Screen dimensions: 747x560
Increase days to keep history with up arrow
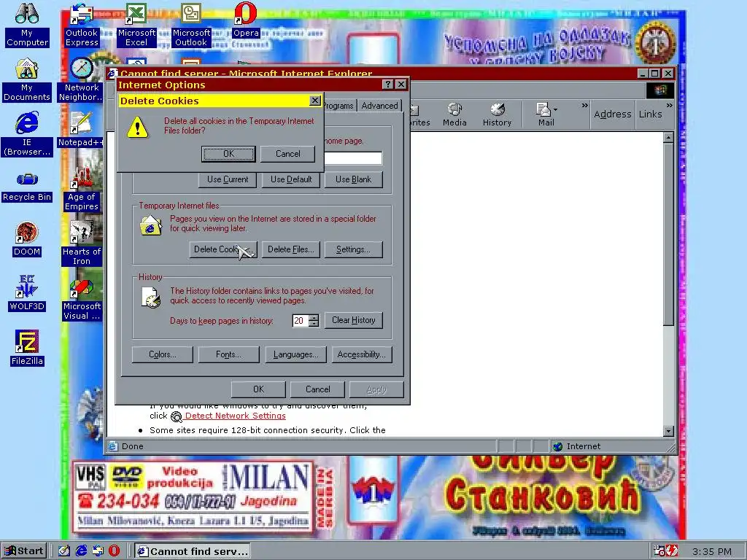point(314,317)
